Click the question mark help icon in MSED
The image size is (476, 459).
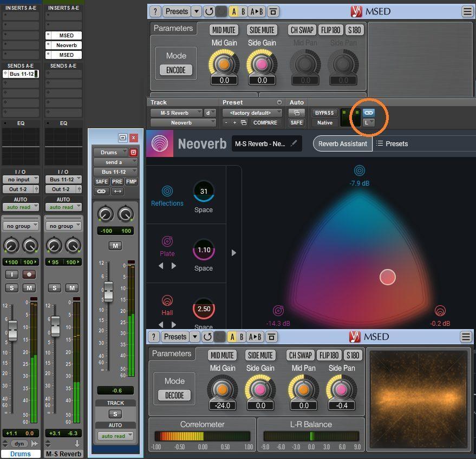point(154,11)
